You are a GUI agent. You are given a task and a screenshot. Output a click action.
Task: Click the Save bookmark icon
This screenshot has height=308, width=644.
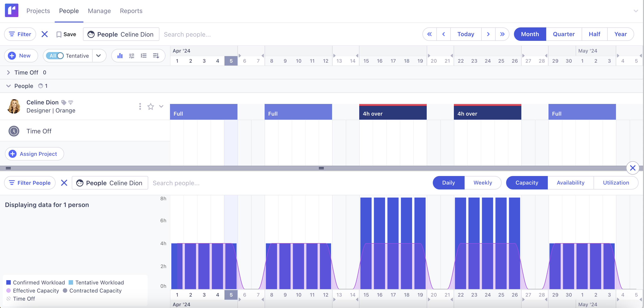[x=59, y=34]
